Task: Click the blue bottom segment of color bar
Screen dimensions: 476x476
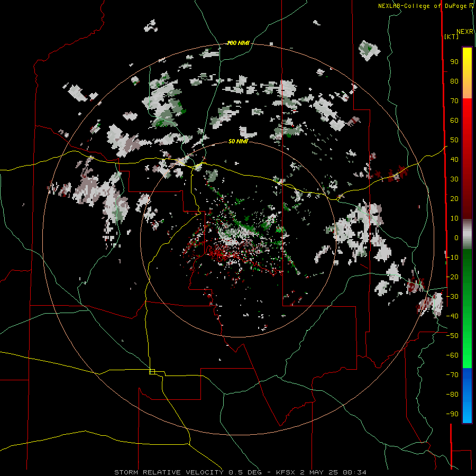Action: (467, 395)
